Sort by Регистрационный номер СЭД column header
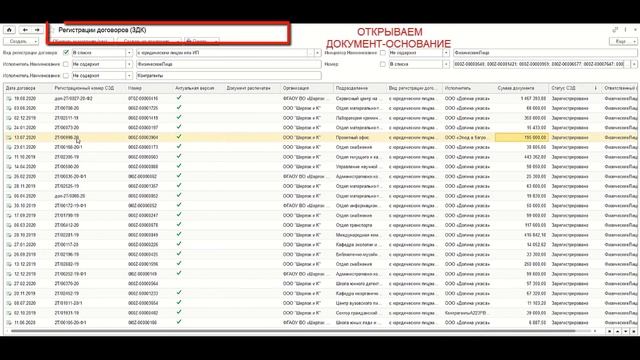 tap(89, 88)
